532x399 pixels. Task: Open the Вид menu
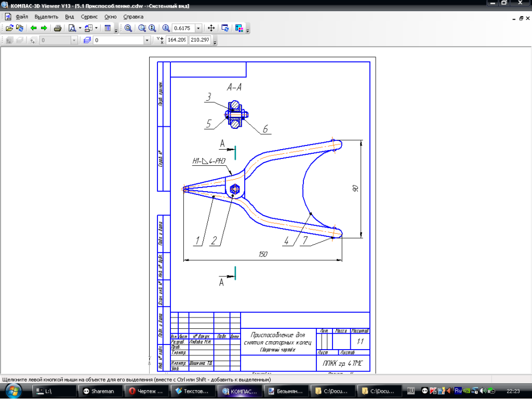point(70,17)
